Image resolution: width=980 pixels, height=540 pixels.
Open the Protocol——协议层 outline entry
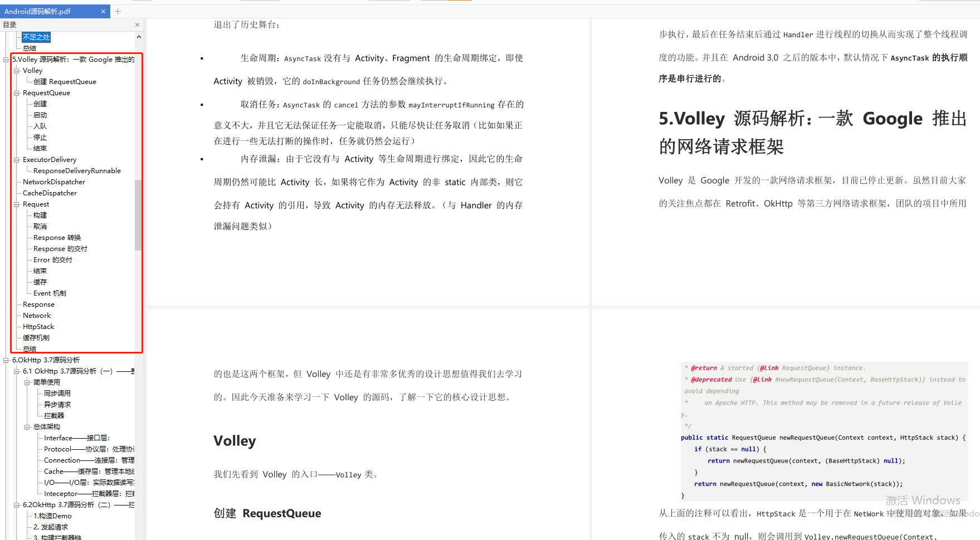tap(89, 449)
